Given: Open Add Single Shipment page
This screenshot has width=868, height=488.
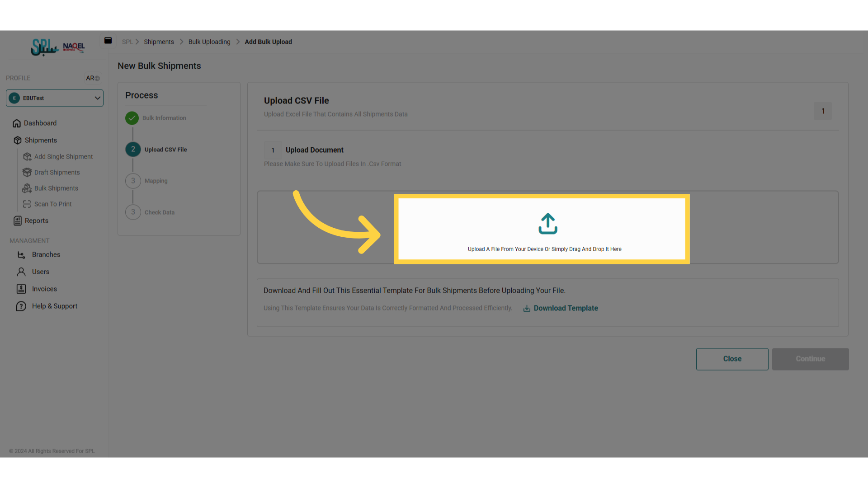Looking at the screenshot, I should (63, 157).
